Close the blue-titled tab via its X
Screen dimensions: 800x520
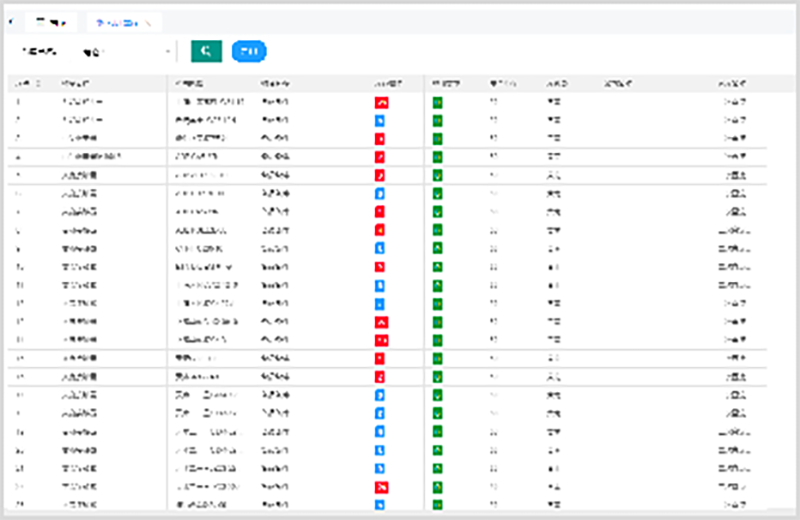[148, 23]
